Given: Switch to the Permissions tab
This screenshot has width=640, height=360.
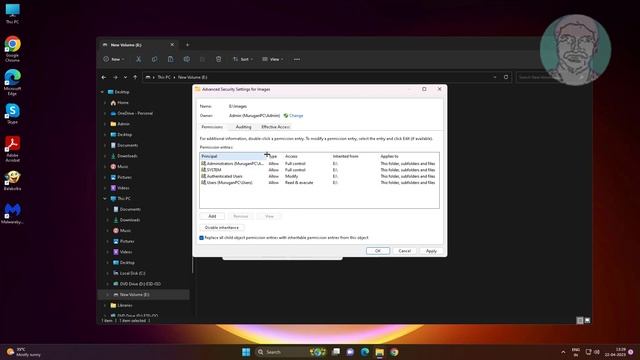Looking at the screenshot, I should tap(212, 127).
